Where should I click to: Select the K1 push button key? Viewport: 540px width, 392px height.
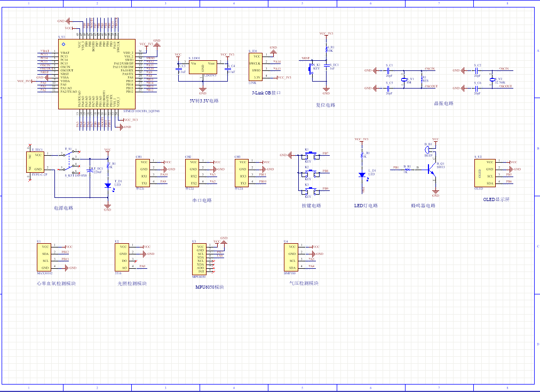pyautogui.click(x=307, y=155)
